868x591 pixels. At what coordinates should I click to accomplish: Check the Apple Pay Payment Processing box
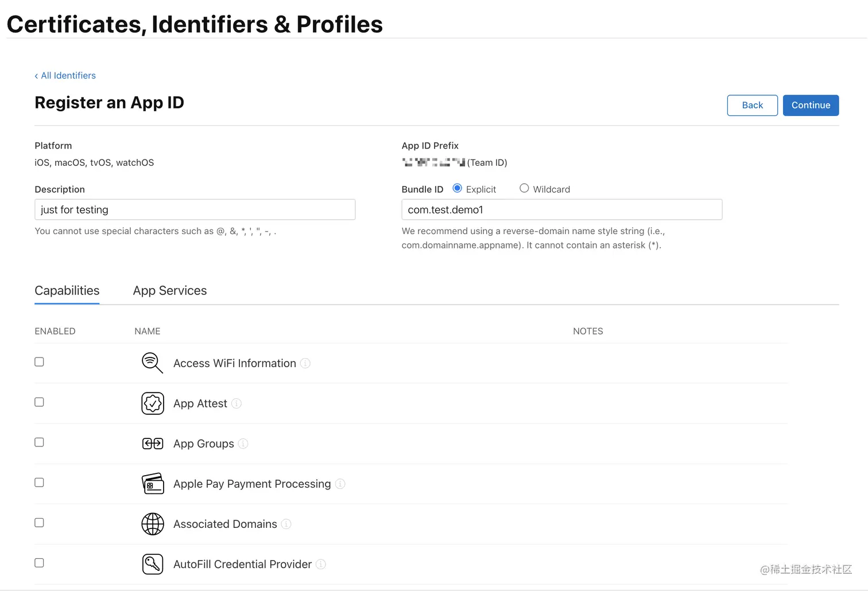pos(39,483)
